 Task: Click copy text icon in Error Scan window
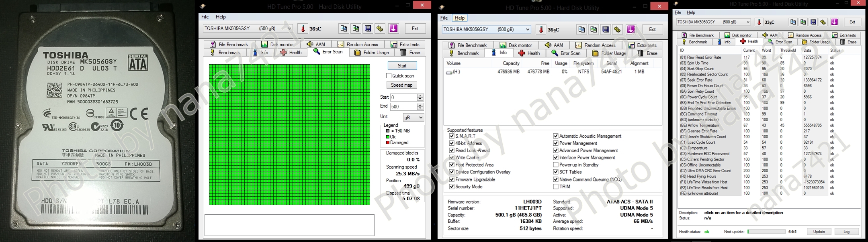click(344, 28)
